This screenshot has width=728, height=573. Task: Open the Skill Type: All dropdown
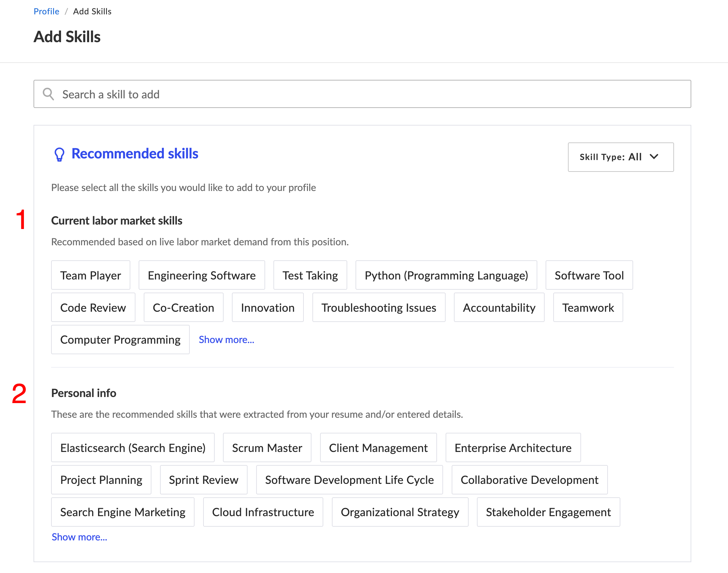coord(621,157)
